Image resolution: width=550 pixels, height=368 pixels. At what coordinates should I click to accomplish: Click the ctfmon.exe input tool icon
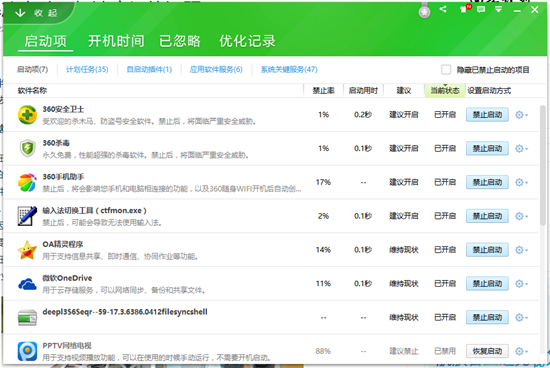click(x=27, y=216)
